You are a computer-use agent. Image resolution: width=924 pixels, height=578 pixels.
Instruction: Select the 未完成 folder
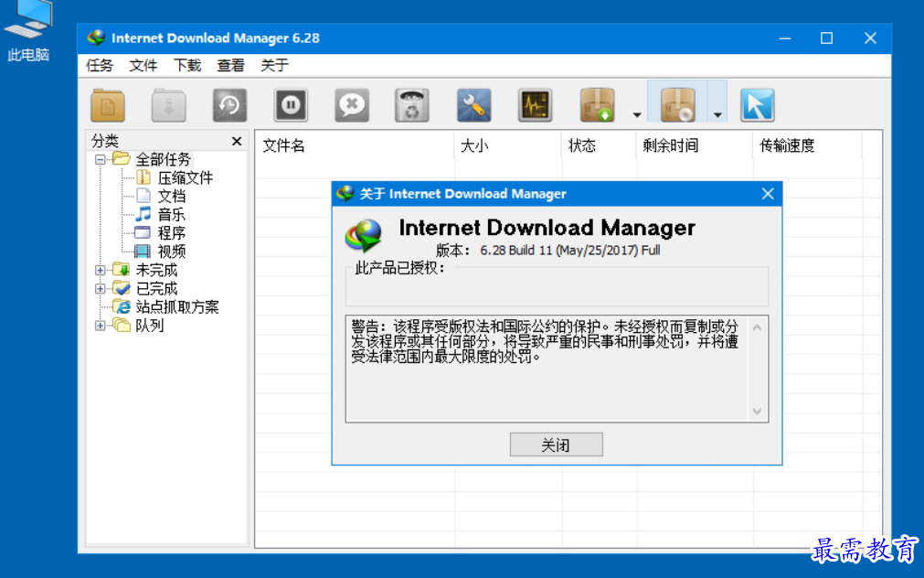(156, 270)
